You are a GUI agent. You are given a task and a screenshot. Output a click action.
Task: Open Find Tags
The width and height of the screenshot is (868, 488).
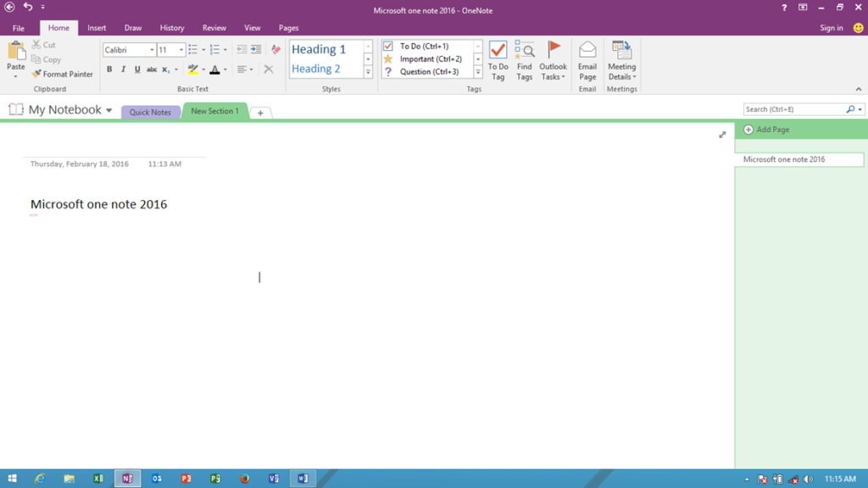[524, 61]
